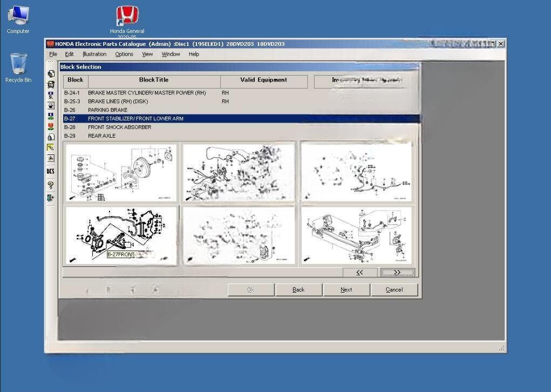The width and height of the screenshot is (551, 392).
Task: Open the Illustration menu
Action: click(x=94, y=54)
